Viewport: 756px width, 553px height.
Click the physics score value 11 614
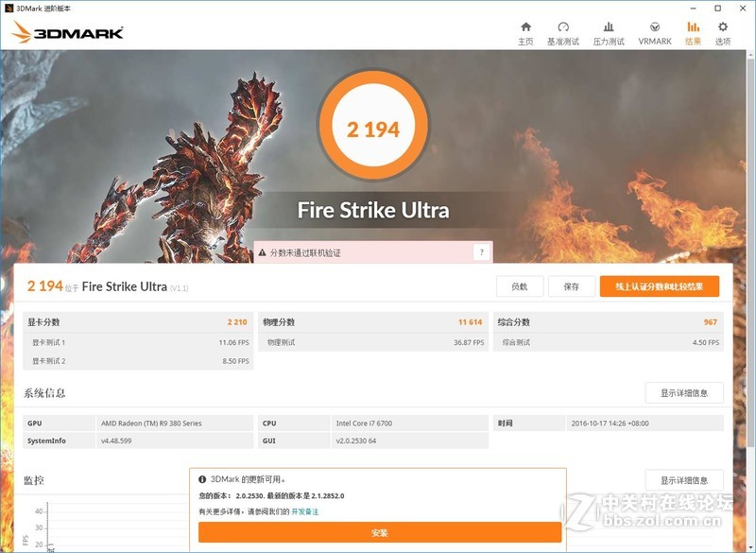tap(470, 322)
